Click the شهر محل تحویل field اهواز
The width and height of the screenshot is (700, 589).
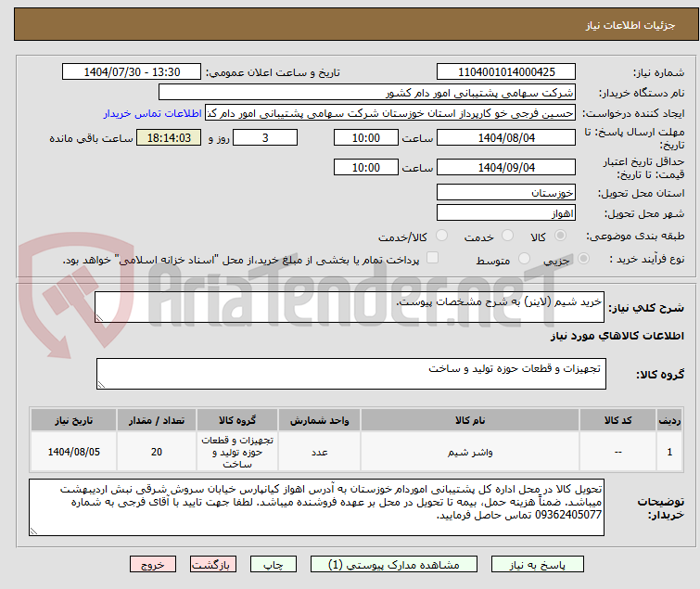[x=506, y=213]
